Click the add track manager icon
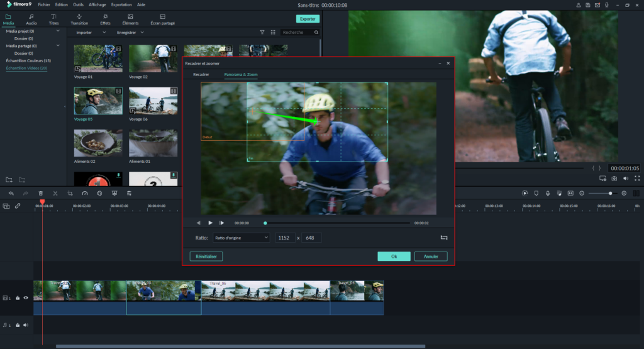This screenshot has width=644, height=349. 6,206
